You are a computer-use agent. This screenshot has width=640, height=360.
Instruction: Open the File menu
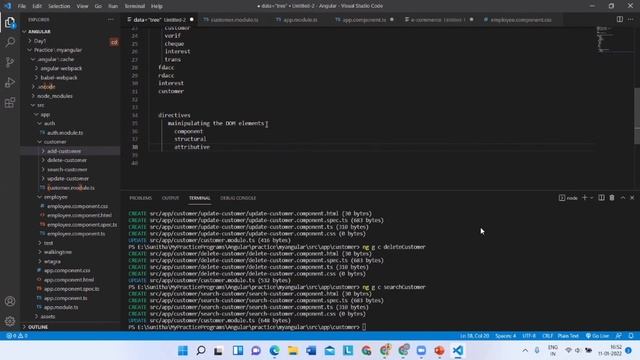click(x=22, y=6)
